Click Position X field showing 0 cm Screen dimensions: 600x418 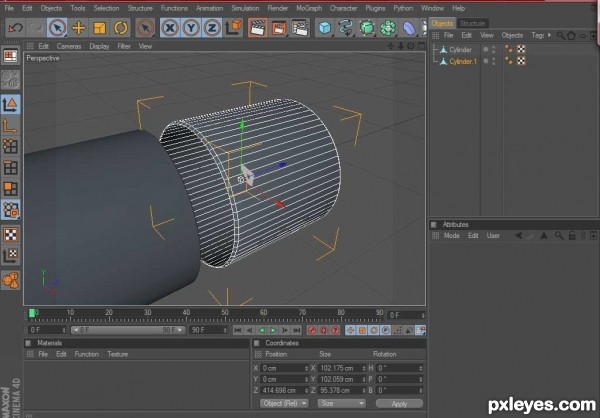pyautogui.click(x=284, y=368)
